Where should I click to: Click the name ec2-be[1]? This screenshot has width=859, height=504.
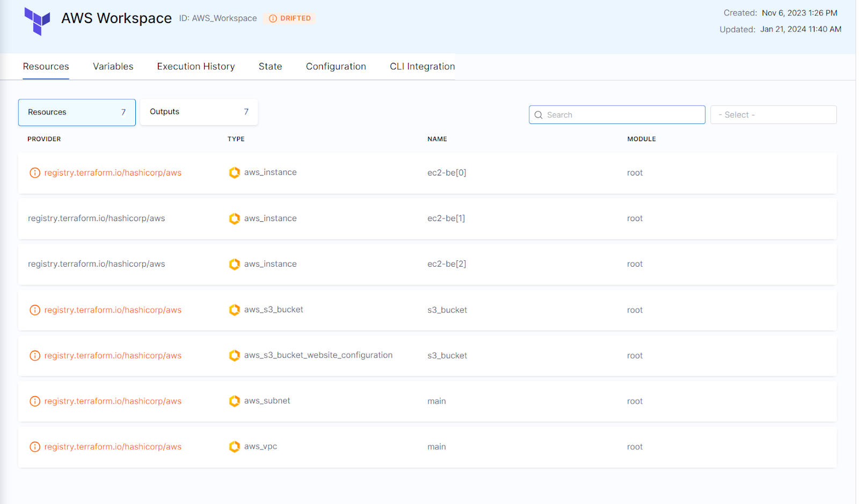pyautogui.click(x=446, y=218)
